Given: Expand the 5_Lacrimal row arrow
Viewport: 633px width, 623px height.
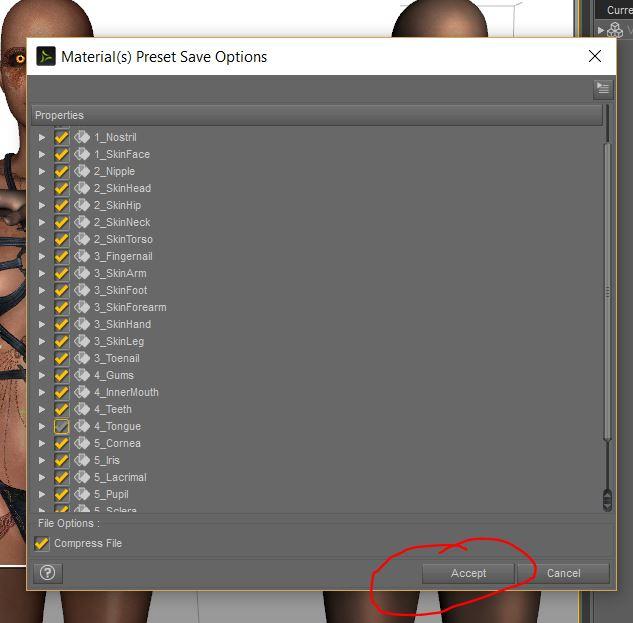Looking at the screenshot, I should [x=42, y=477].
